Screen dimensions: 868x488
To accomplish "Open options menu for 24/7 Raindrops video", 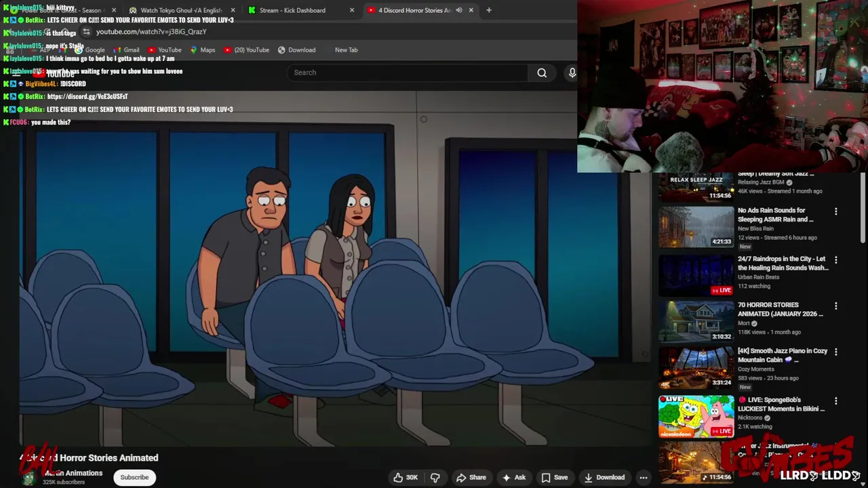I will coord(835,260).
